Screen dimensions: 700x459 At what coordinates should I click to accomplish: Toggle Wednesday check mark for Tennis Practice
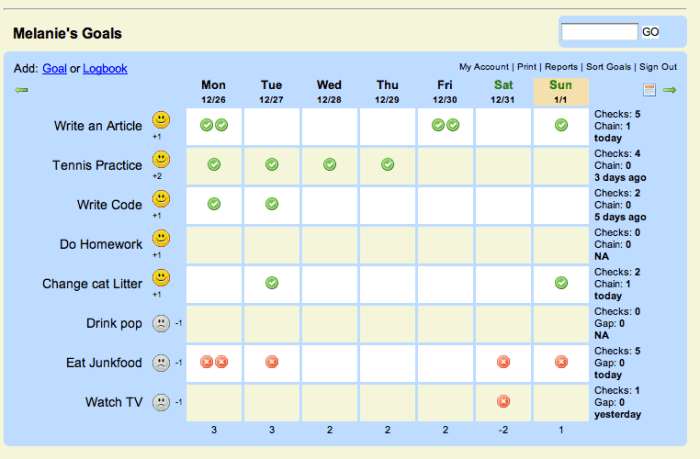[329, 164]
